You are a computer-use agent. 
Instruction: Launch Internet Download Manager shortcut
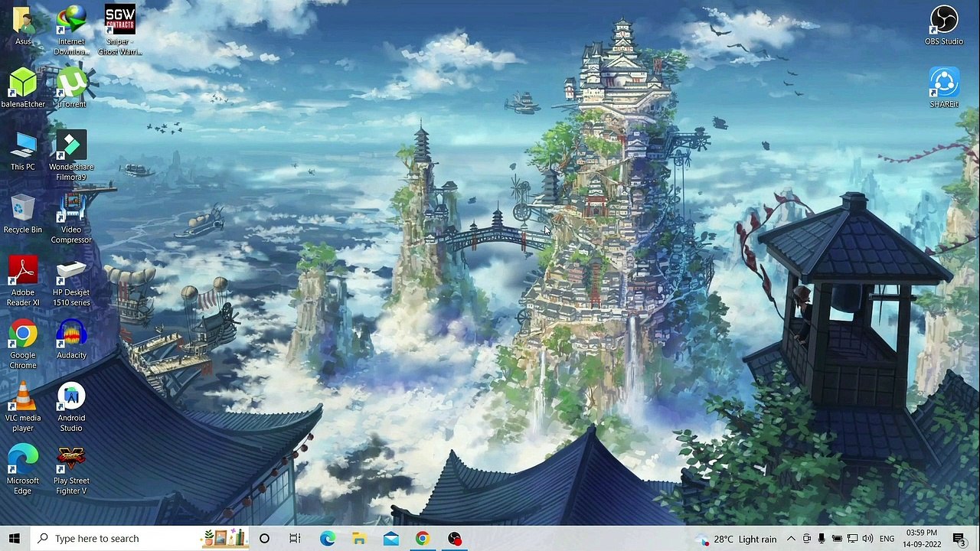[71, 31]
